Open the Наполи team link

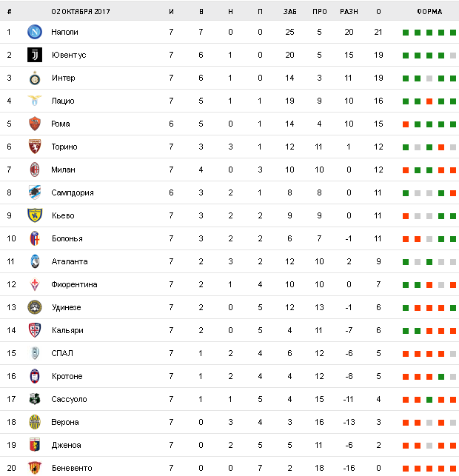[x=64, y=32]
